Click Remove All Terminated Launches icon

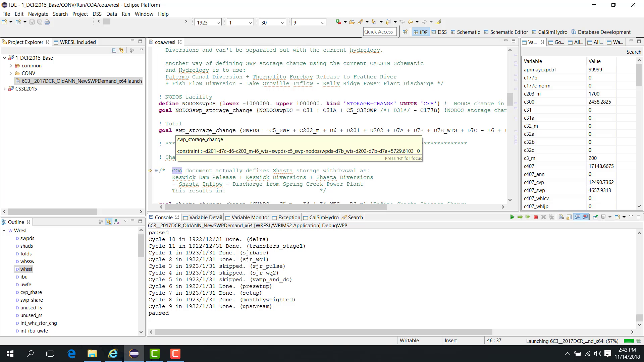[x=551, y=217]
